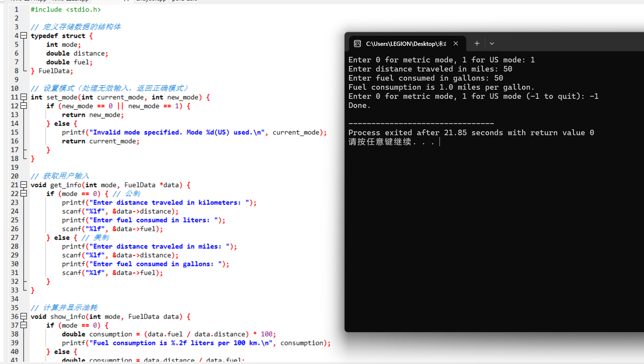Click line number 34 in the gutter
The height and width of the screenshot is (364, 644).
[15, 299]
